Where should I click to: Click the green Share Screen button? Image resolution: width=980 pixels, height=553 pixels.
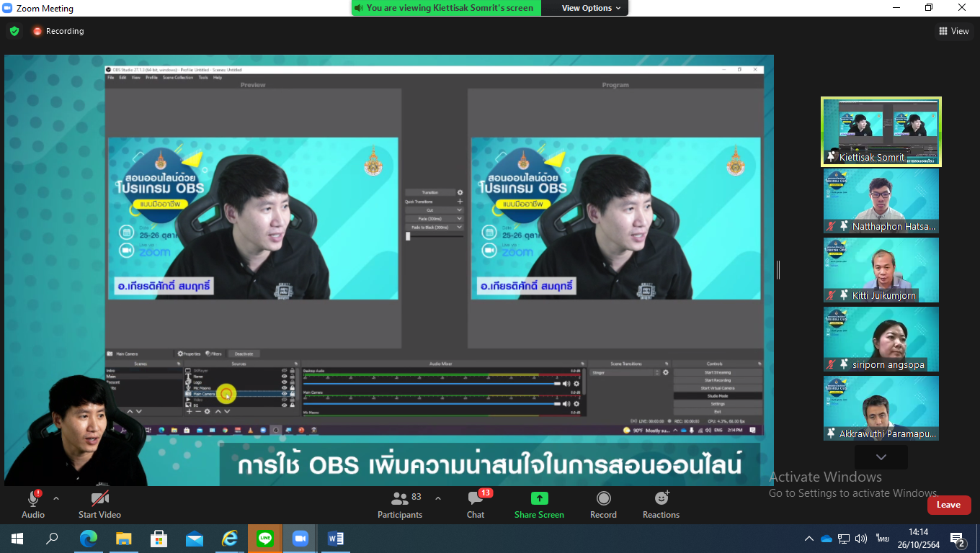point(539,503)
